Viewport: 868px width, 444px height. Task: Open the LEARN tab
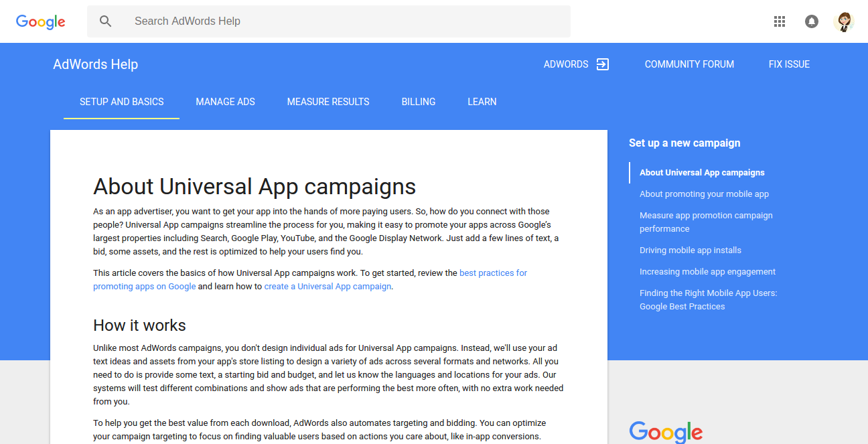[x=482, y=102]
